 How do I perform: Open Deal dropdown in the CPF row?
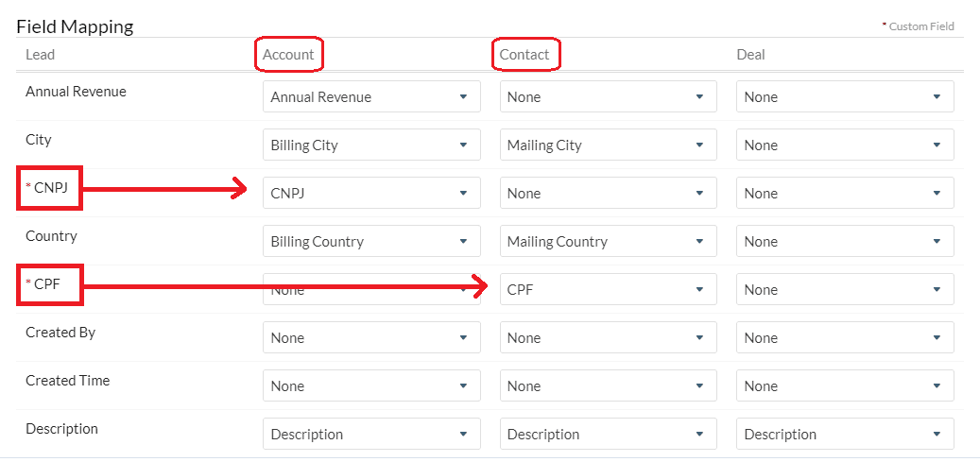[x=844, y=289]
